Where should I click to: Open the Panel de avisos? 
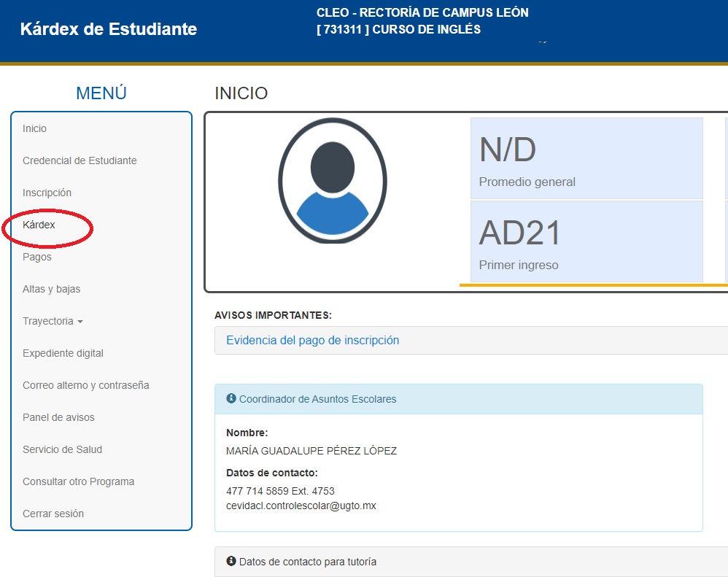tap(58, 417)
